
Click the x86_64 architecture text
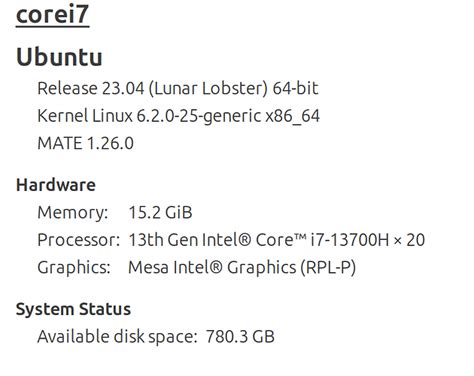292,116
